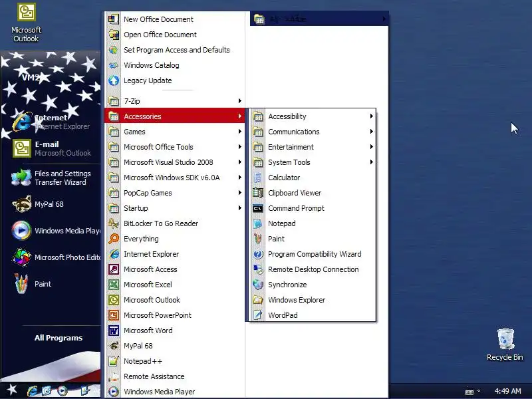Launch Legacy Update

175,80
